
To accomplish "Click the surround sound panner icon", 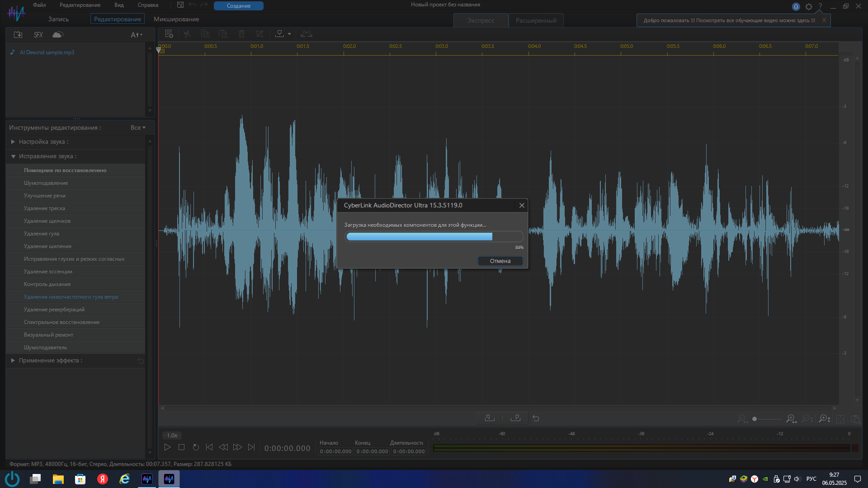I will 307,34.
